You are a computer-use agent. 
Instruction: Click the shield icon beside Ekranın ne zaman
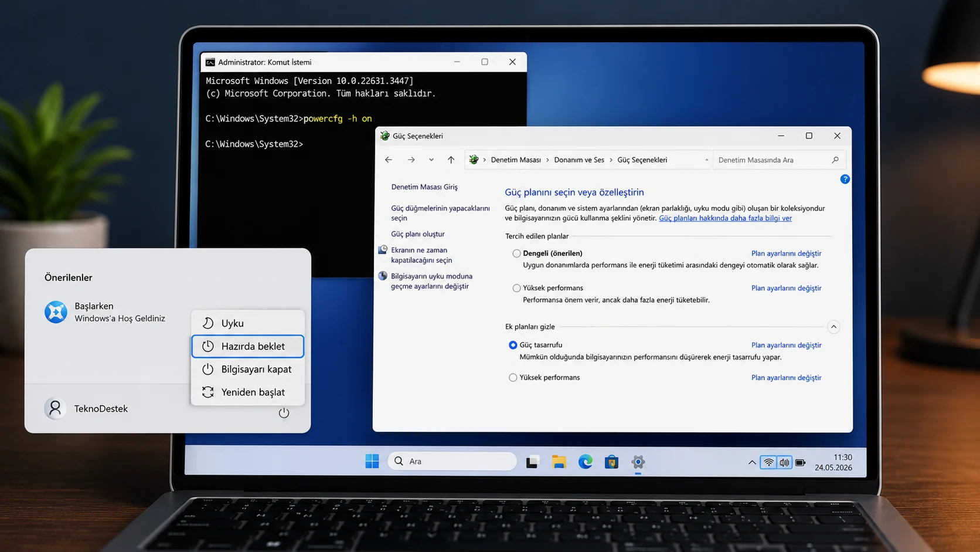pyautogui.click(x=383, y=250)
